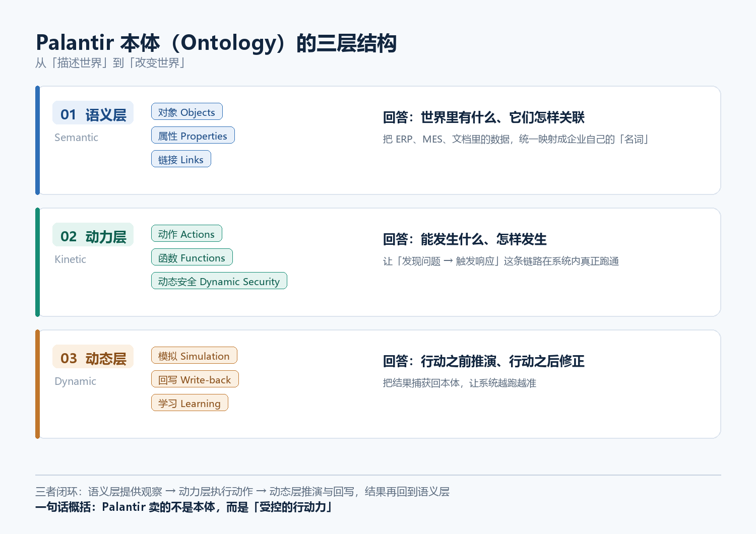
Task: Click text '让「发现问题 → 触发响应」…'
Action: 501,261
